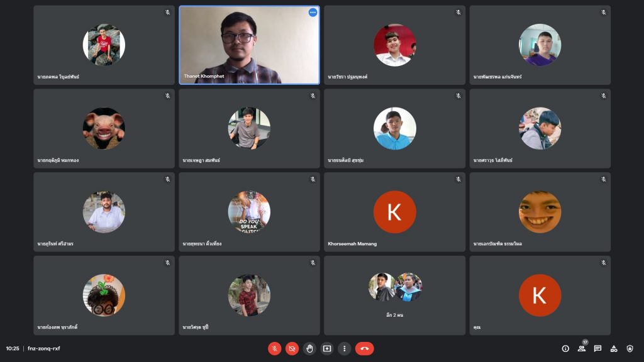Raise your hand in the meeting
The width and height of the screenshot is (644, 362).
tap(309, 348)
